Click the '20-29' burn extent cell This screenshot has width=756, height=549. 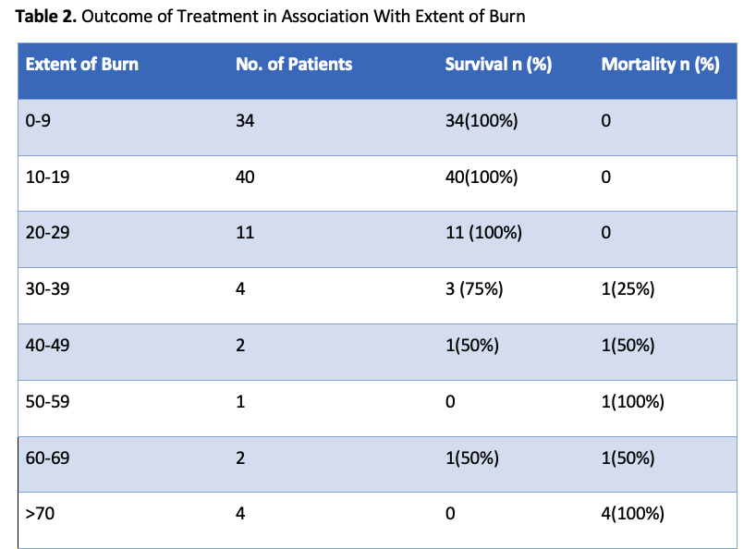point(46,233)
